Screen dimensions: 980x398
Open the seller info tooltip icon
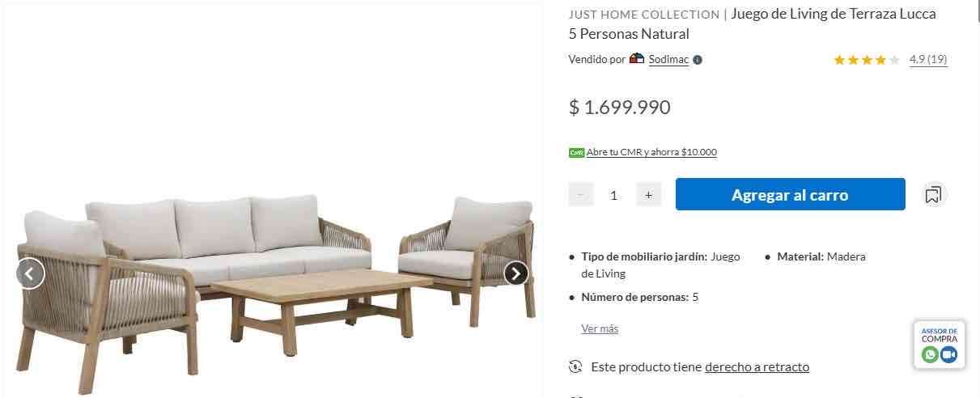(698, 60)
